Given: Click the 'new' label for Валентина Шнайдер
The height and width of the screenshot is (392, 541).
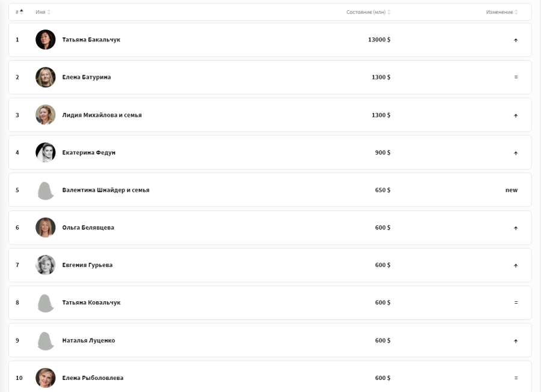Looking at the screenshot, I should [512, 190].
